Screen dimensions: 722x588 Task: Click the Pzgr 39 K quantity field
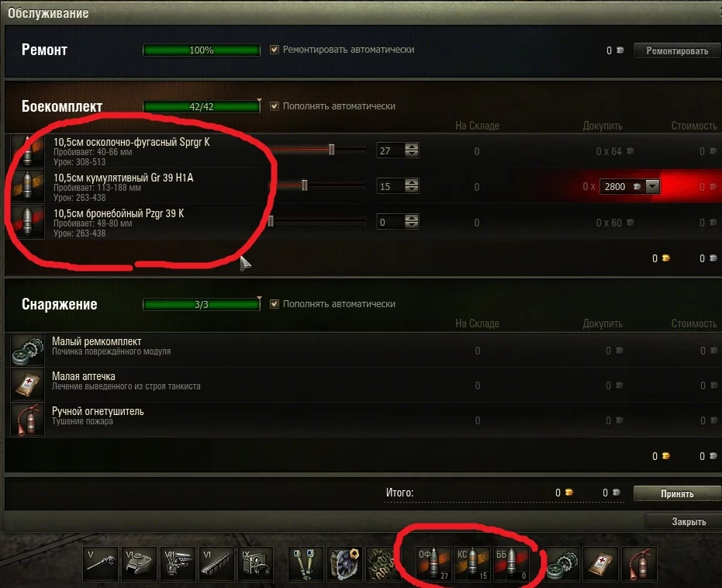(x=391, y=222)
